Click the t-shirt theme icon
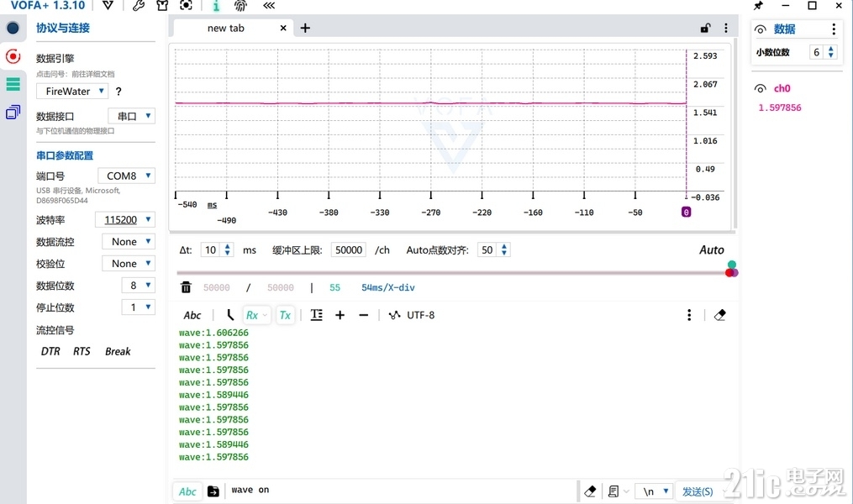Screen dimensions: 853x504 point(162,5)
